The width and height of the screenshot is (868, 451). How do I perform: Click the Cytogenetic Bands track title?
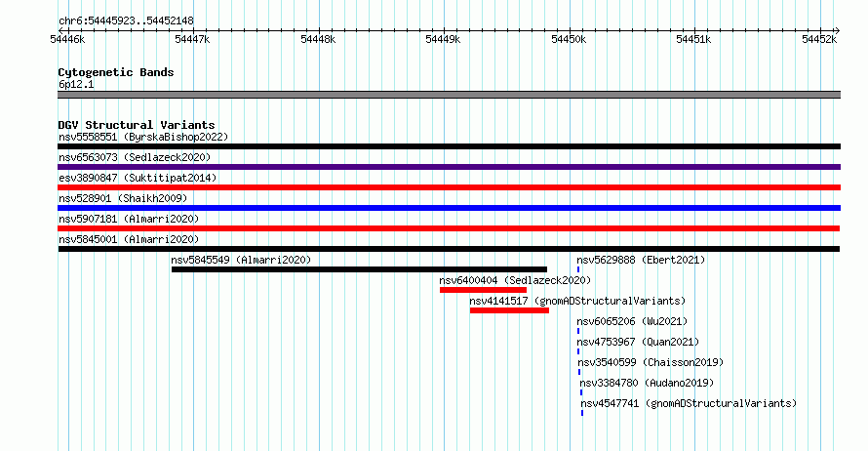tap(116, 72)
